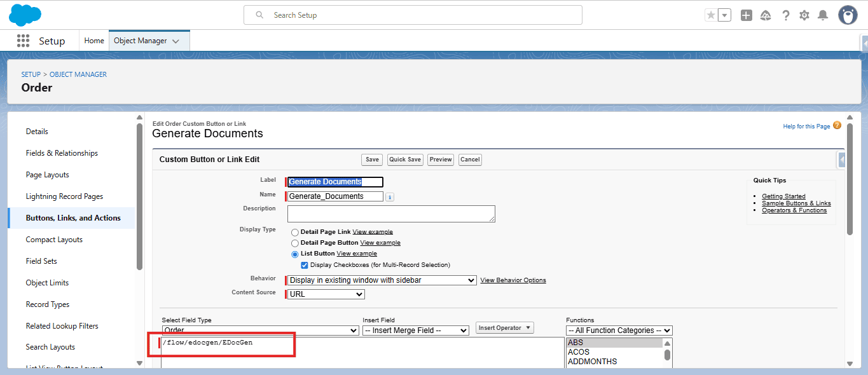Open the View Behavior Options link
868x375 pixels.
pos(513,280)
